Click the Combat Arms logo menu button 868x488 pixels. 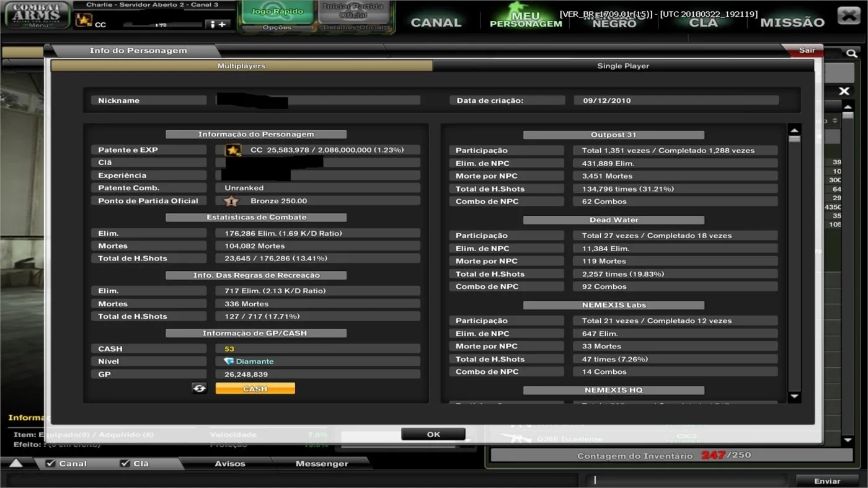pos(37,15)
